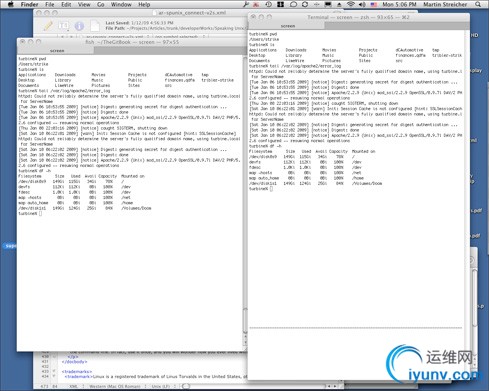Open the volume control in menu bar
Image resolution: width=489 pixels, height=391 pixels.
click(362, 4)
